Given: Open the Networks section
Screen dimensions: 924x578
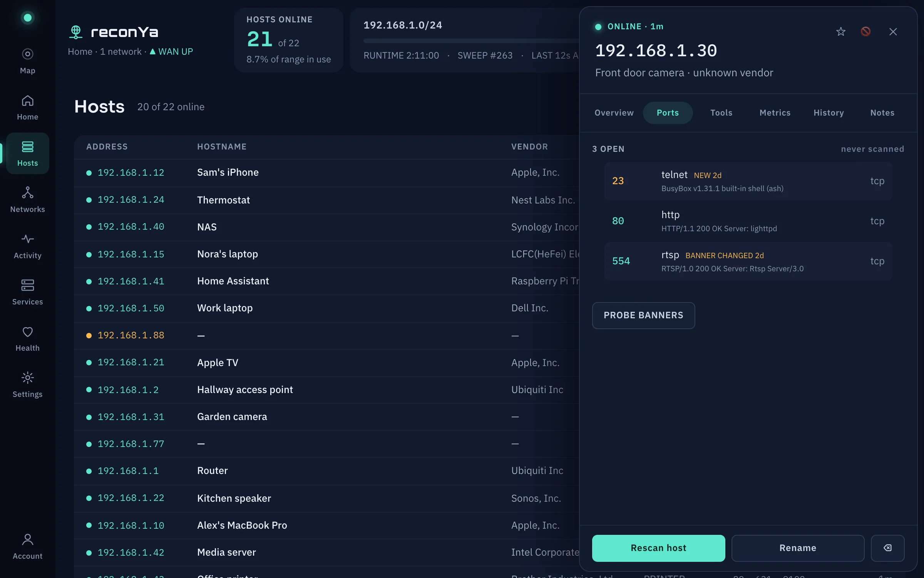Looking at the screenshot, I should [x=27, y=200].
